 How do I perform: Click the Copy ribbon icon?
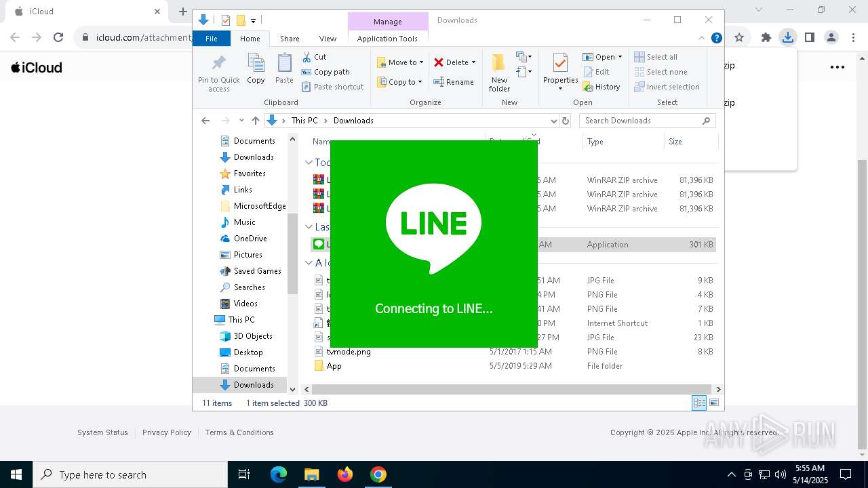[x=256, y=69]
